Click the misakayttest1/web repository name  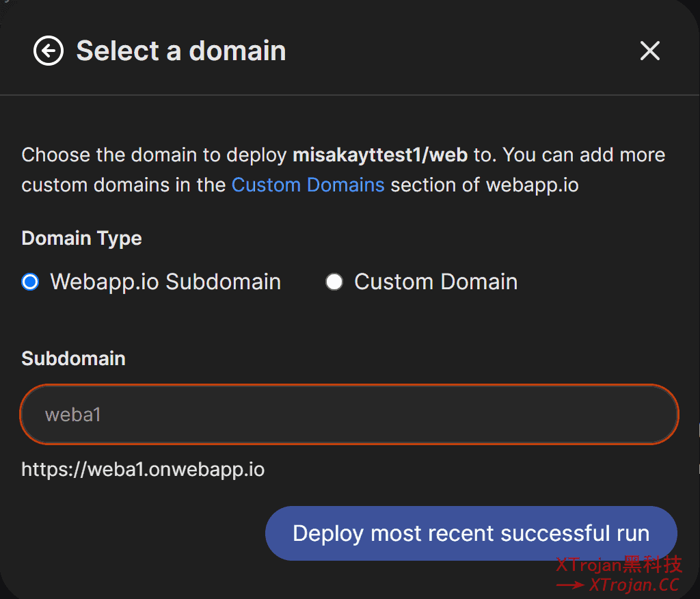click(x=380, y=155)
